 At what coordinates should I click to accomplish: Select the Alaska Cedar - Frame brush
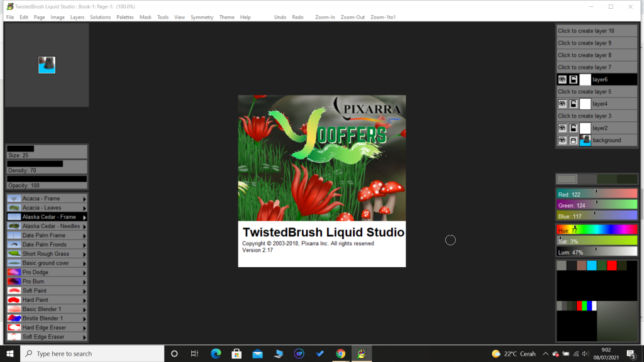tap(47, 217)
